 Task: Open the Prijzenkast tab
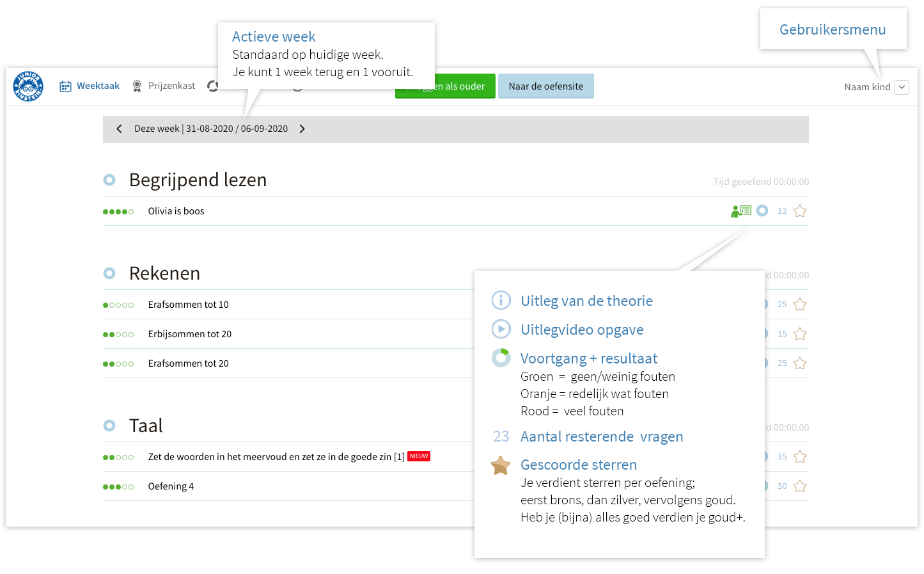(x=164, y=86)
